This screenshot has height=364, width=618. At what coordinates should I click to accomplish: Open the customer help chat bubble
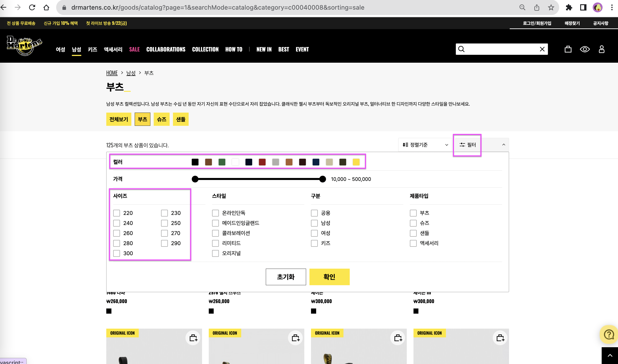(609, 334)
